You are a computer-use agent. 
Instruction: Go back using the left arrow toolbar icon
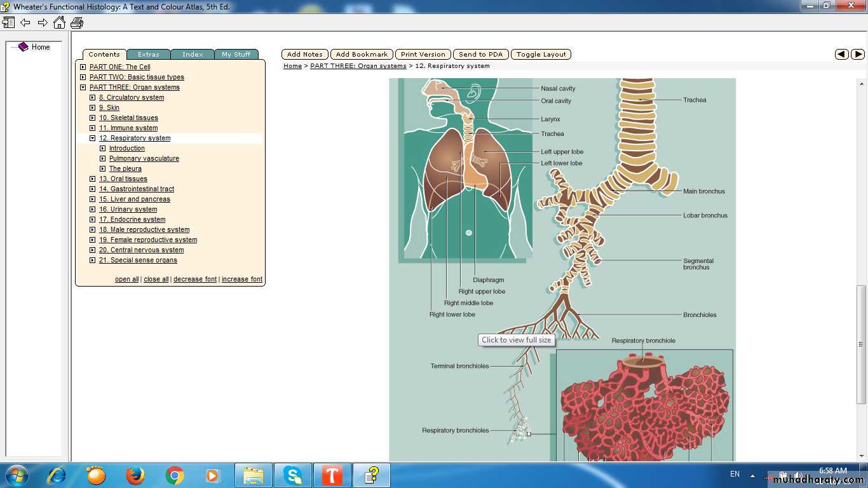(25, 23)
